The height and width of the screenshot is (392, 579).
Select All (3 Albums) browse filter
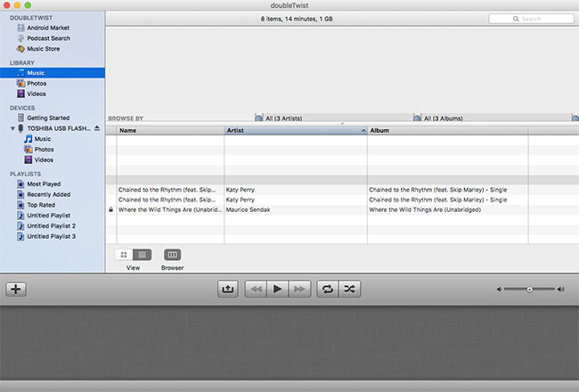tap(443, 118)
